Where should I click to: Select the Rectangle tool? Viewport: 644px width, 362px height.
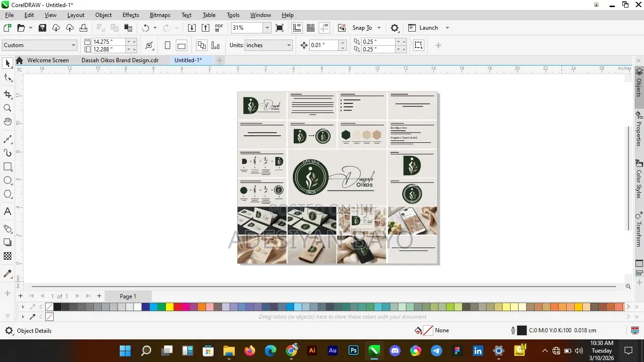(x=8, y=166)
